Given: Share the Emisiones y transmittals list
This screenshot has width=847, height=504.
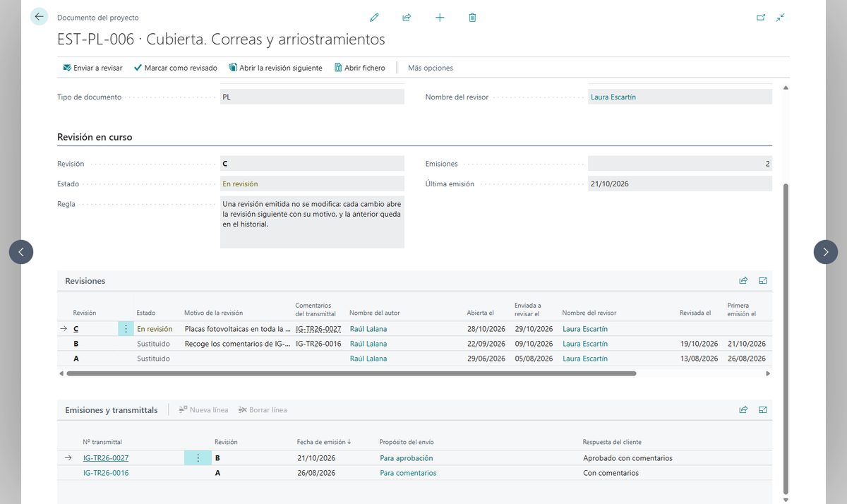Looking at the screenshot, I should tap(743, 409).
